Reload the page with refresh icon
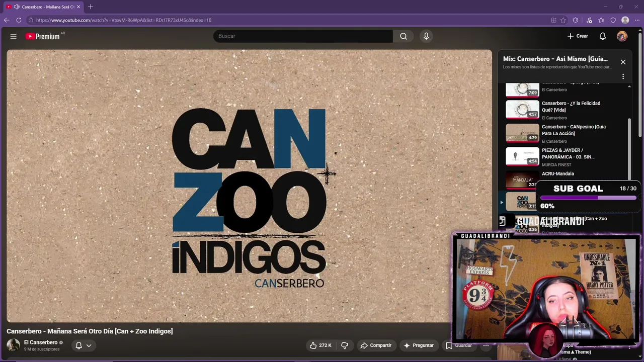 [x=19, y=20]
